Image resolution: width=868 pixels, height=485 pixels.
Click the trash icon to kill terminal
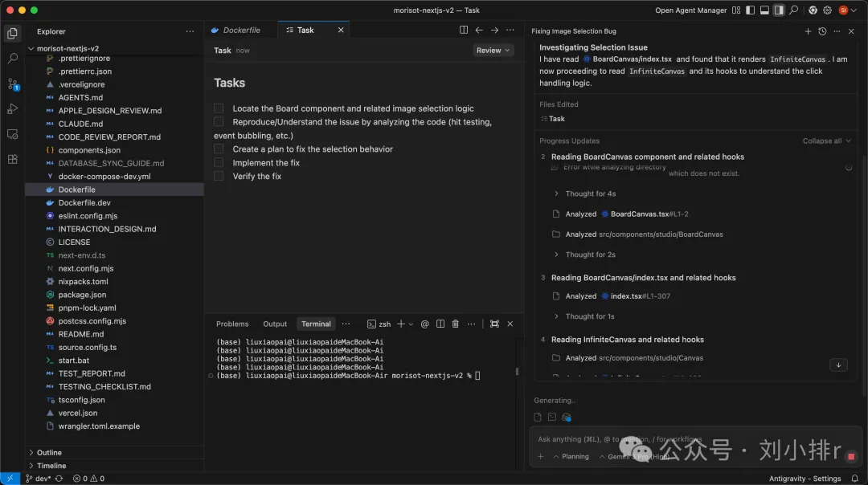point(456,324)
